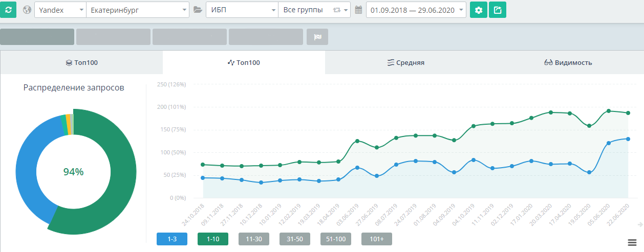Screen dimensions: 644x252
Task: Expand the Екатеринбург region dropdown
Action: click(137, 10)
